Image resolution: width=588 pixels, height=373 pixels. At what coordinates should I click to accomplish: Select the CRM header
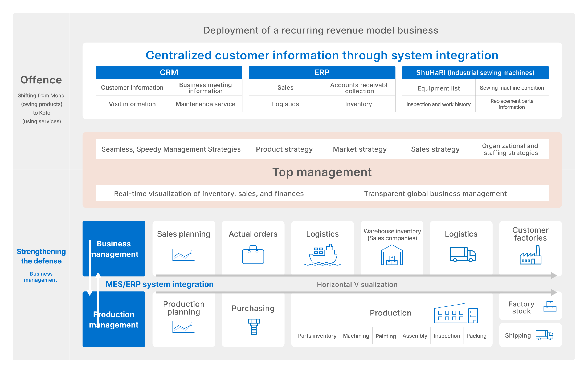point(169,72)
